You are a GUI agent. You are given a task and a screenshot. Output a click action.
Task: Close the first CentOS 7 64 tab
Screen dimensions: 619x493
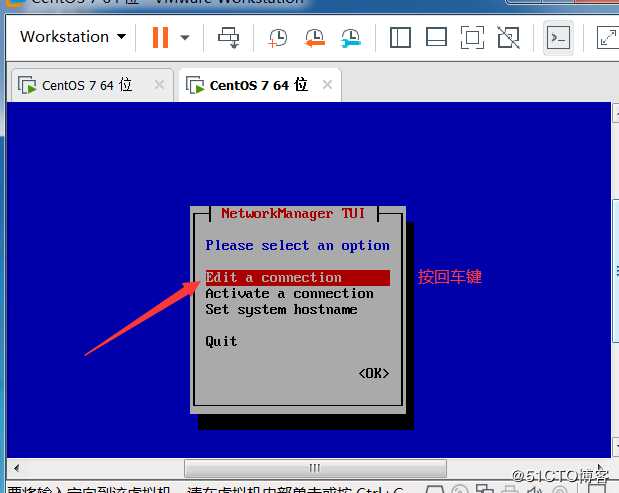159,84
